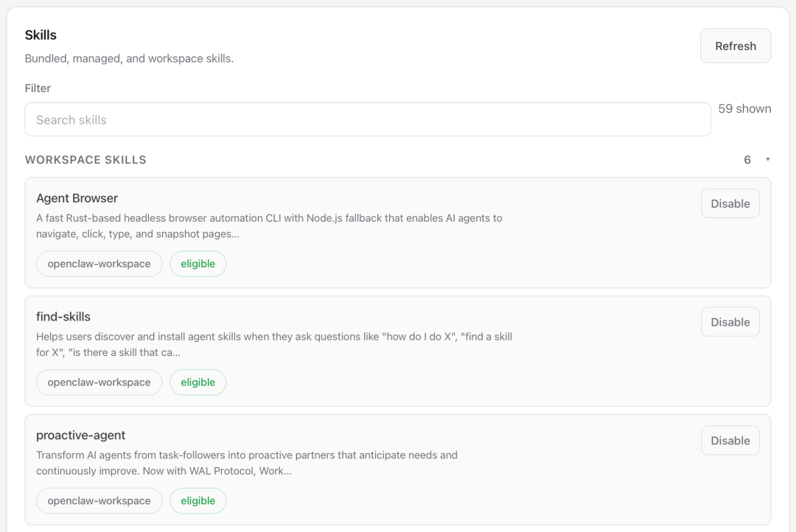Open the Agent Browser skill title

(77, 198)
